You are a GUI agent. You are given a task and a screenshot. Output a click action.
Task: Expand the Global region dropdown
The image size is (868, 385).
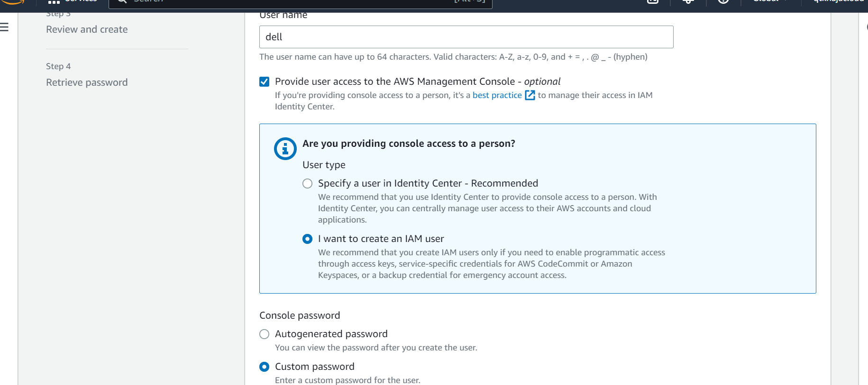pos(770,2)
